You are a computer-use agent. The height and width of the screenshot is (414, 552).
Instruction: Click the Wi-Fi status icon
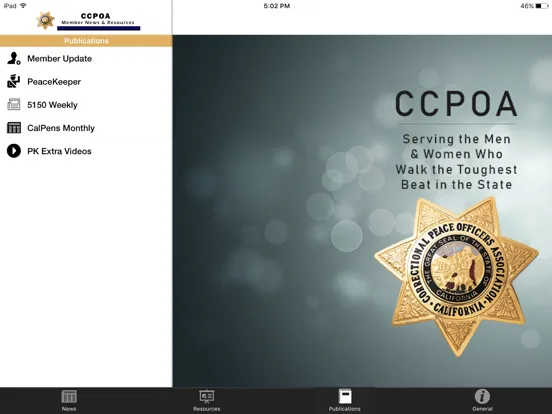coord(23,6)
